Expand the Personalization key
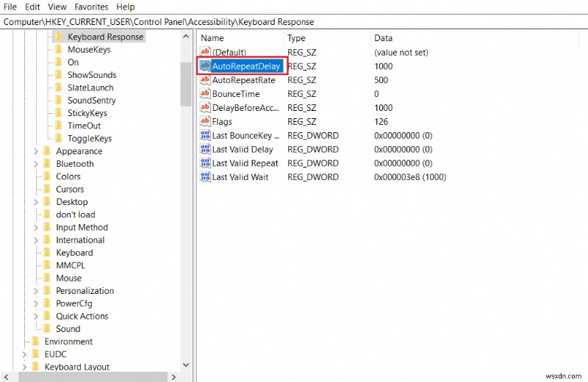Viewport: 588px width, 382px height. coord(36,290)
